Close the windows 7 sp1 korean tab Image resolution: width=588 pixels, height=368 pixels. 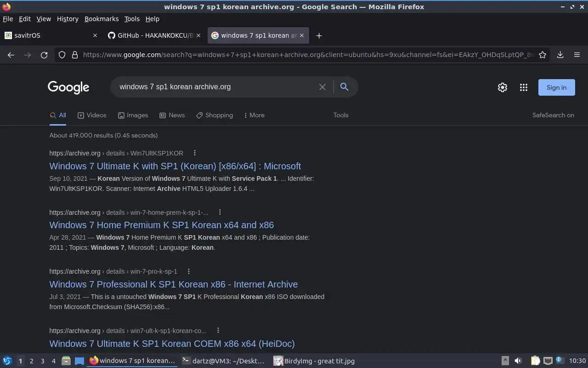(x=302, y=35)
